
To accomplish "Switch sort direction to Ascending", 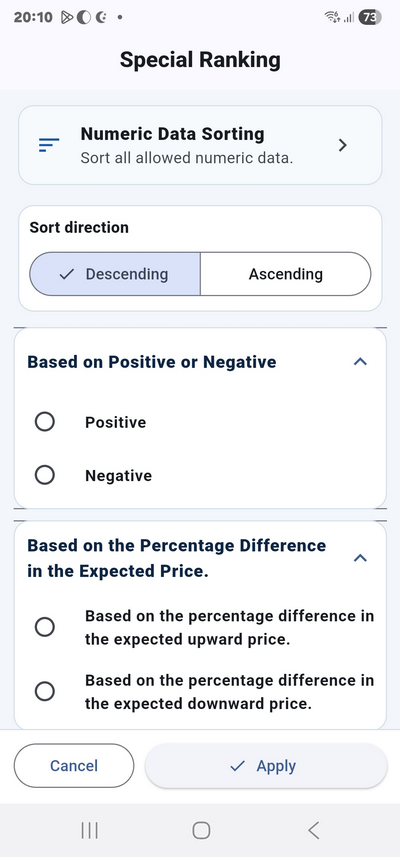I will (x=286, y=274).
